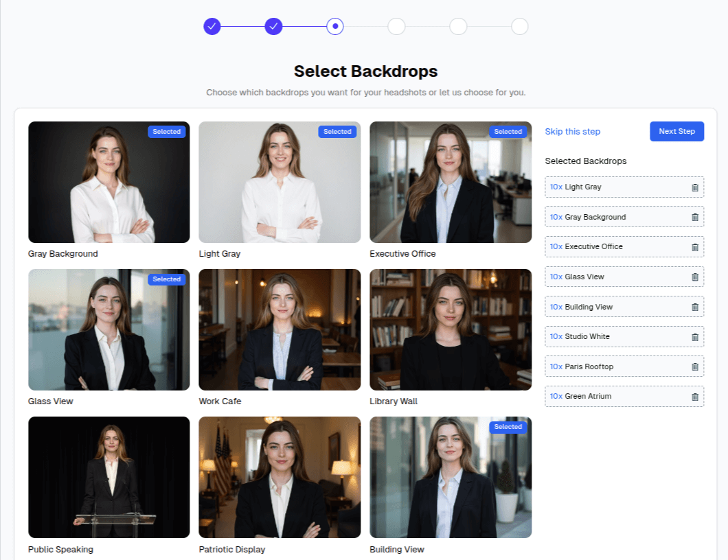Click the 'Public Speaking' caption label
Image resolution: width=728 pixels, height=560 pixels.
point(61,549)
